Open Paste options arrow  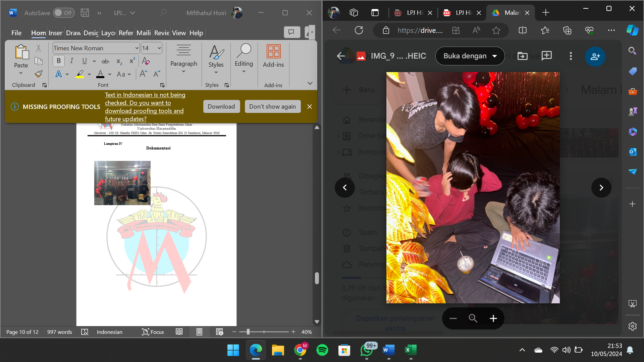[x=21, y=73]
